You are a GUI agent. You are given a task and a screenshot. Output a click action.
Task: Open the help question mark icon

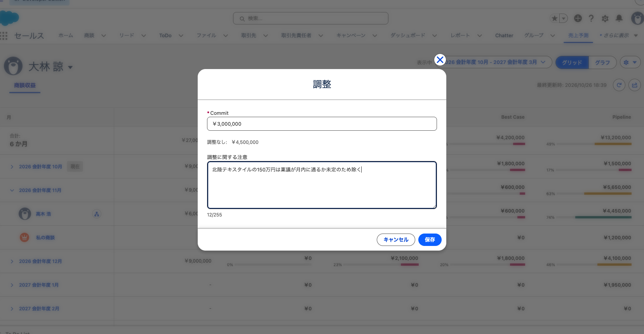point(591,18)
